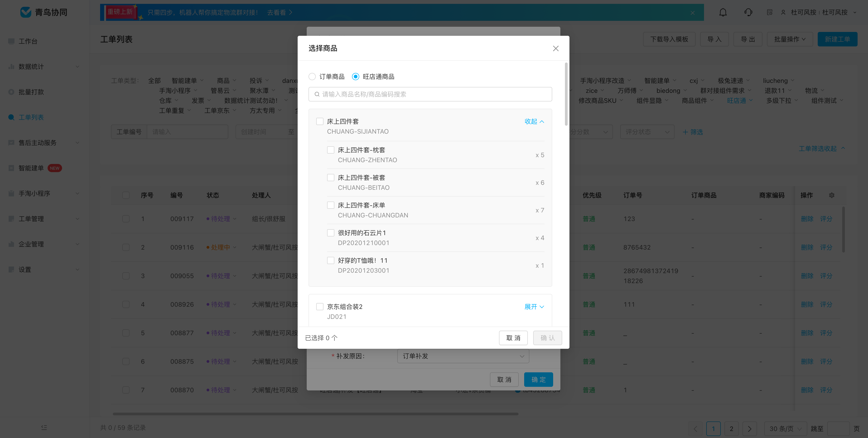868x438 pixels.
Task: Click the 数据统计 chart icon
Action: (x=11, y=66)
